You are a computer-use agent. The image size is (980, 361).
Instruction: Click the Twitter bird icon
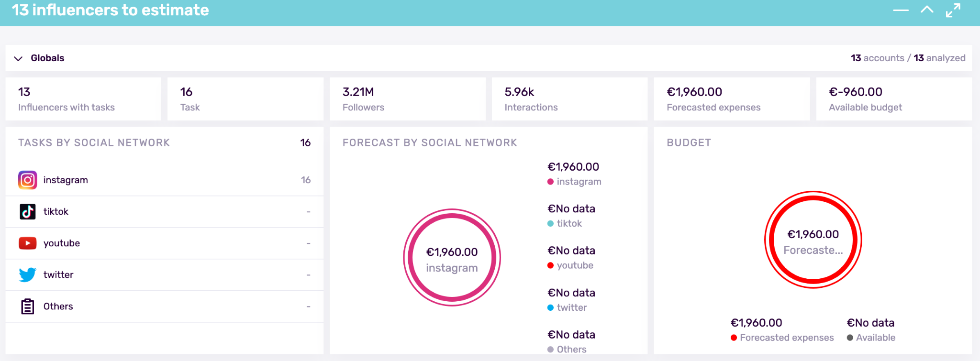point(27,274)
